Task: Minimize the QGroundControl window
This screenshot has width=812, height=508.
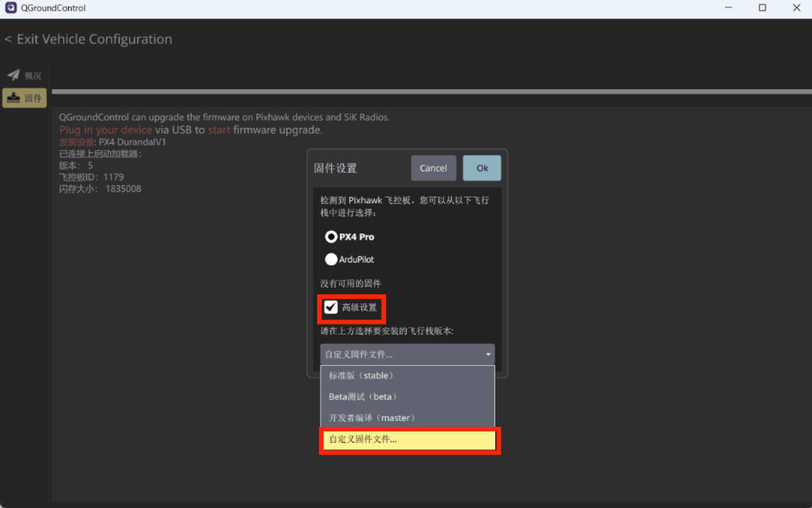Action: [729, 8]
